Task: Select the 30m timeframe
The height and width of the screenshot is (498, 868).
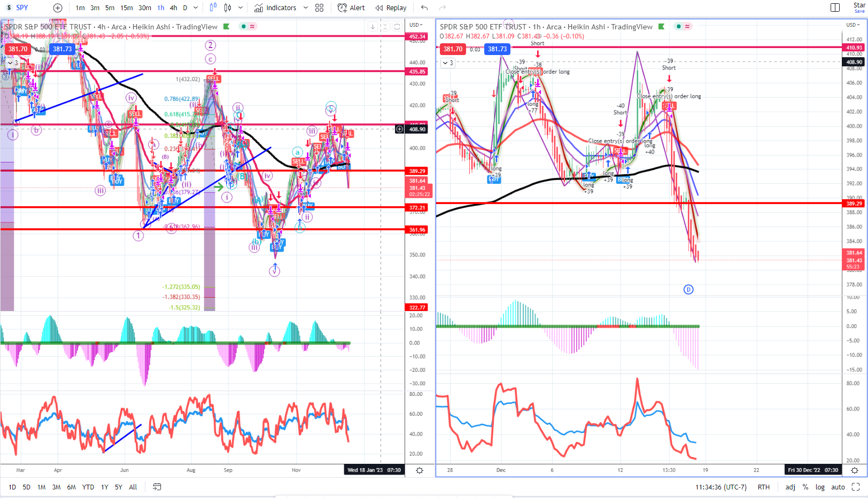Action: [x=145, y=7]
